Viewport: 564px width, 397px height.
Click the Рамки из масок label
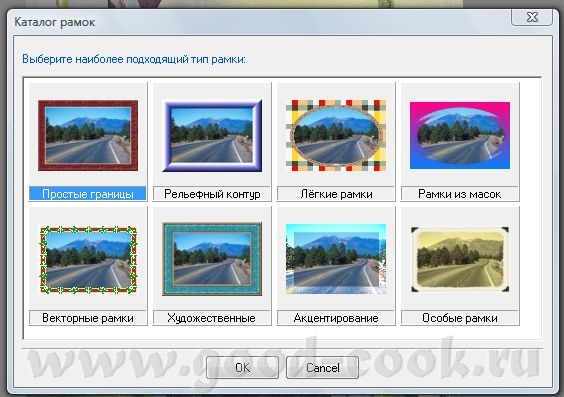tap(460, 194)
